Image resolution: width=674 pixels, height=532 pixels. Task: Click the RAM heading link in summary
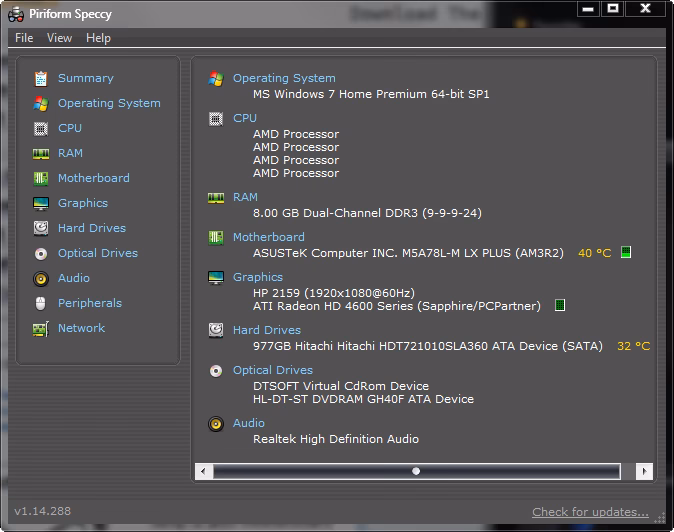(x=245, y=197)
